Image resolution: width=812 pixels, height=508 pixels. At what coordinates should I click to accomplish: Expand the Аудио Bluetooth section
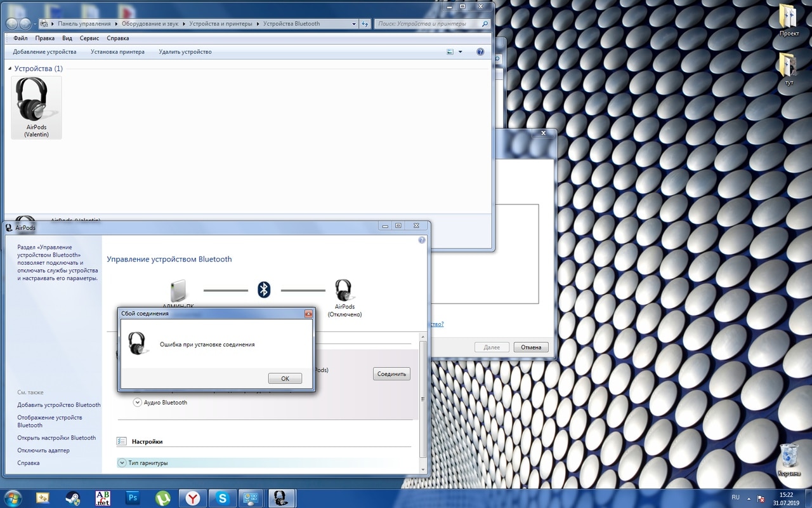[x=138, y=402]
